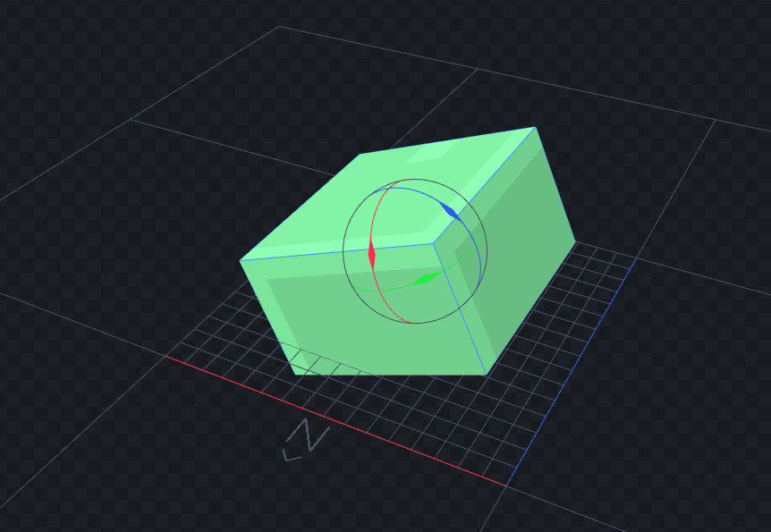The image size is (771, 532).
Task: Click the N north marker on the grid
Action: pyautogui.click(x=306, y=439)
